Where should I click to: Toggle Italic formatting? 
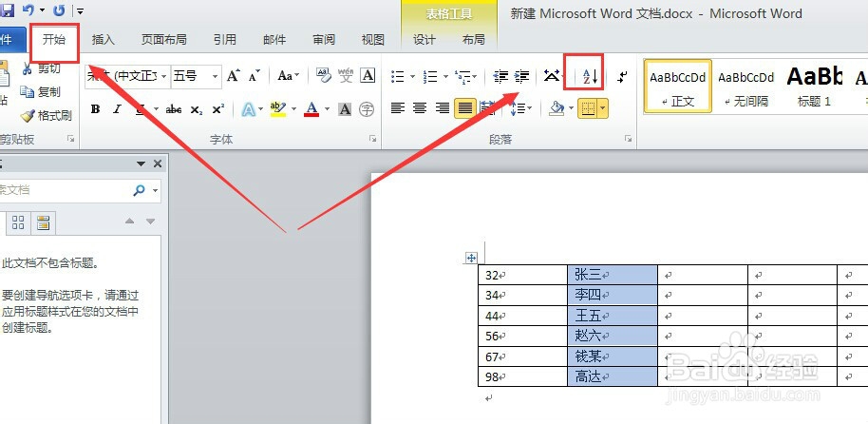point(118,109)
